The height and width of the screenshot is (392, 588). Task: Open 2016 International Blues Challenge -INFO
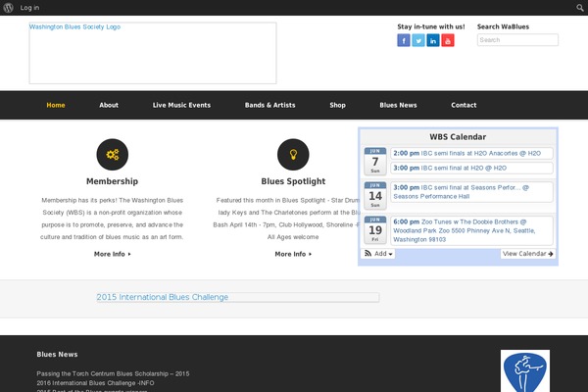(95, 383)
